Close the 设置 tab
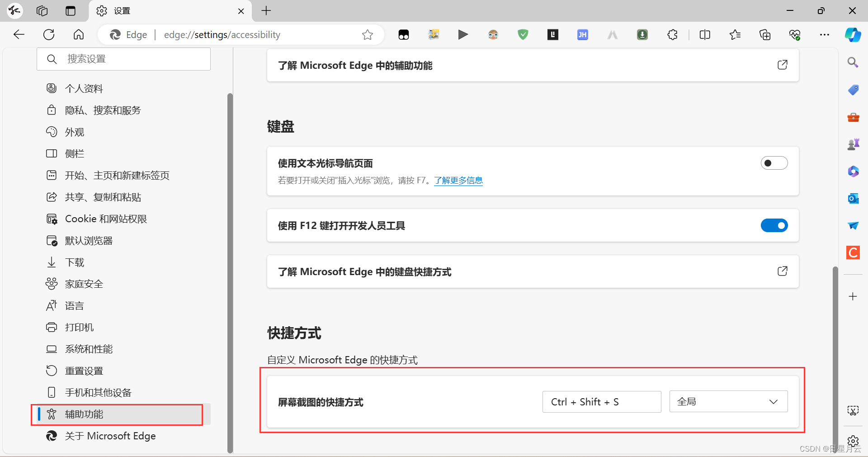This screenshot has height=457, width=868. pyautogui.click(x=241, y=11)
